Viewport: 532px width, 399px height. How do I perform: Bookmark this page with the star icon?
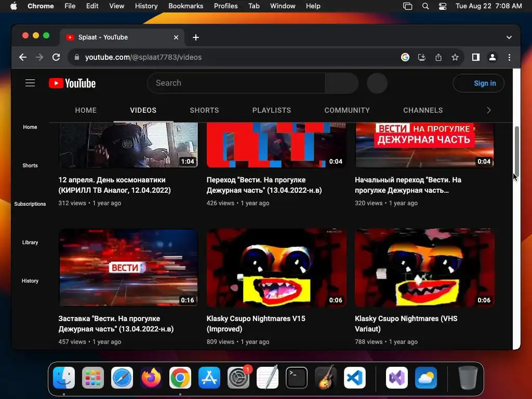point(455,57)
